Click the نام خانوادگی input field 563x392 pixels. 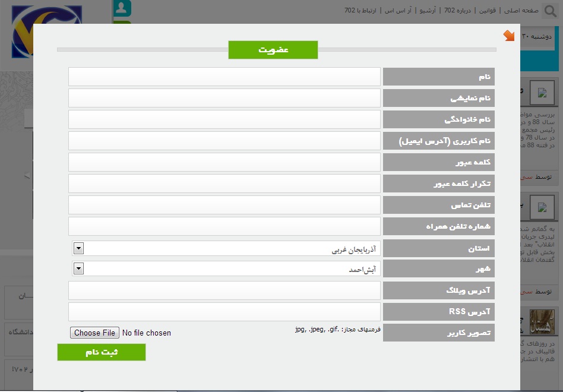[224, 119]
